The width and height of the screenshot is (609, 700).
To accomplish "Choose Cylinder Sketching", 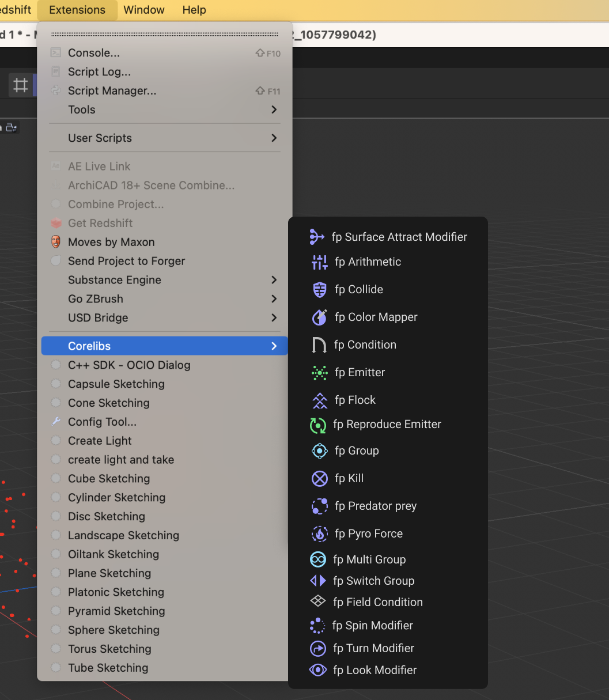I will (165, 498).
